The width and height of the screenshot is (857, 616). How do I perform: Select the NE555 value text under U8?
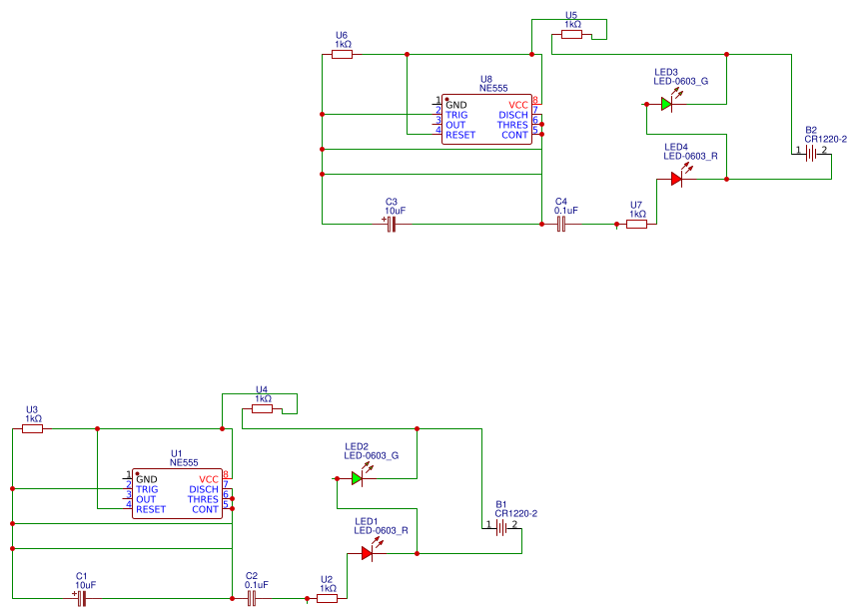(493, 88)
